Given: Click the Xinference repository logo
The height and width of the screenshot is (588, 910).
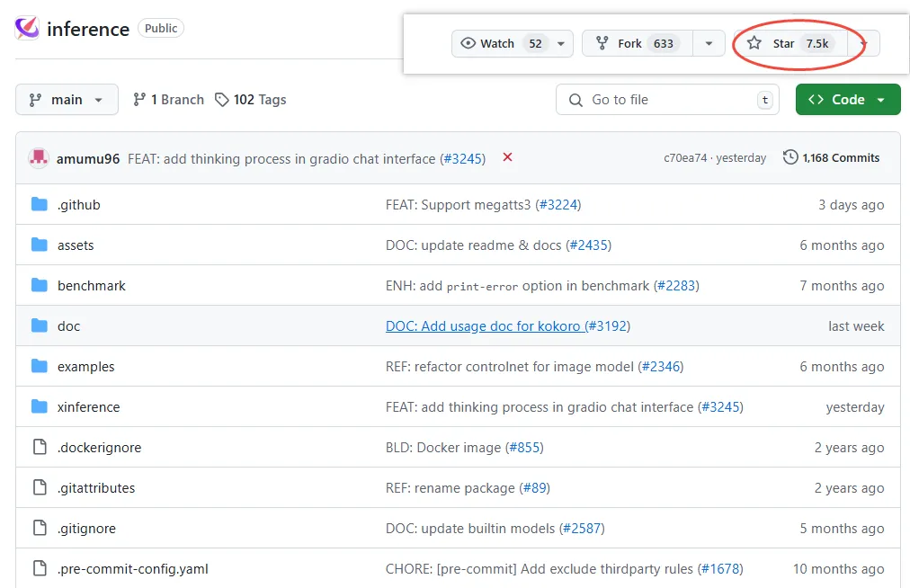Looking at the screenshot, I should (x=27, y=28).
